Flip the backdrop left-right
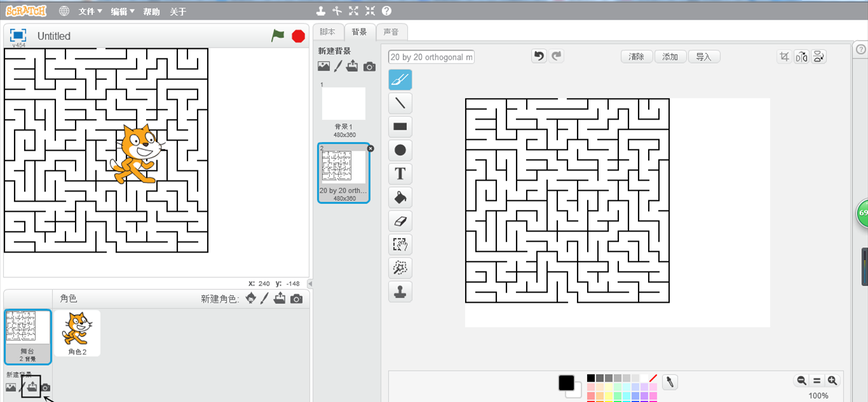 802,57
